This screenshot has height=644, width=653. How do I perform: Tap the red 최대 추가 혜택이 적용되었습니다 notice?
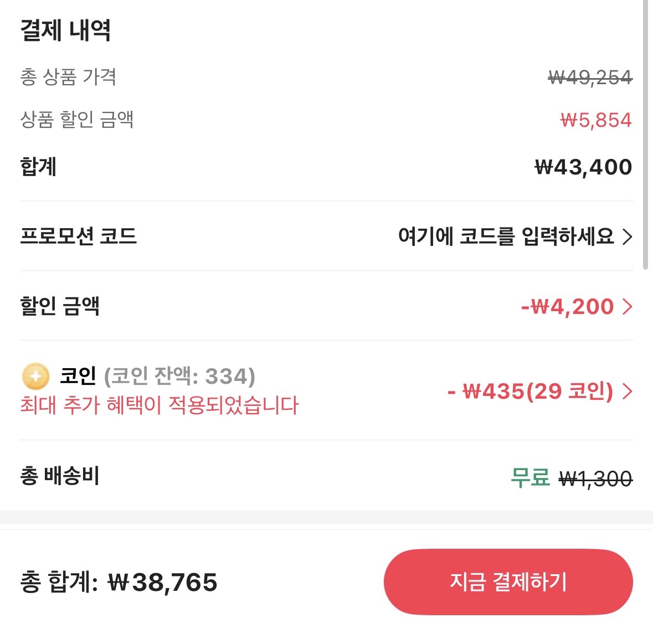[160, 405]
